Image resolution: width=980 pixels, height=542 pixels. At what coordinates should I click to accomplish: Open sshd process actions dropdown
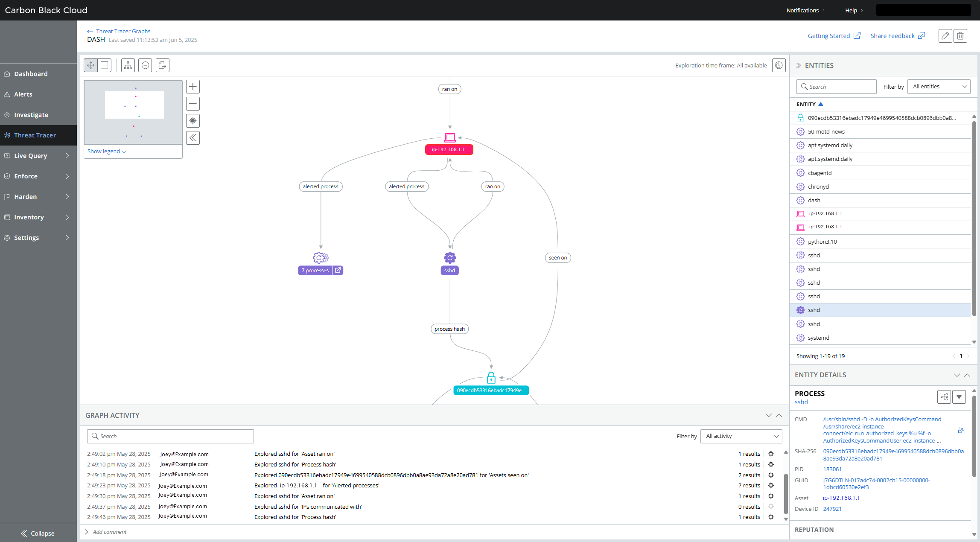pos(959,397)
